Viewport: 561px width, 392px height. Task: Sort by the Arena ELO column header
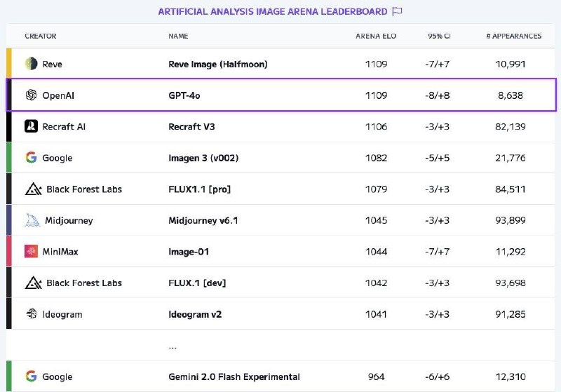coord(376,36)
